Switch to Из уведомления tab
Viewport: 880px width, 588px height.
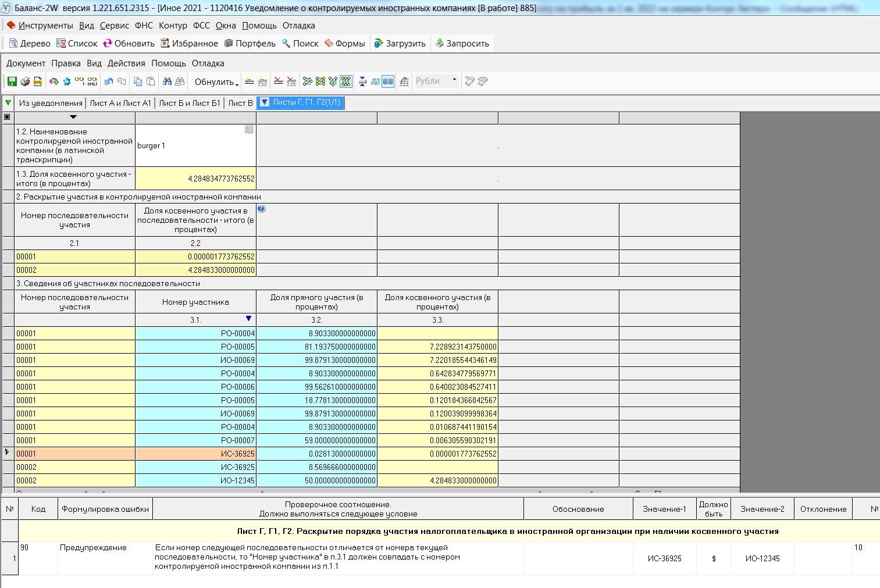(x=51, y=103)
